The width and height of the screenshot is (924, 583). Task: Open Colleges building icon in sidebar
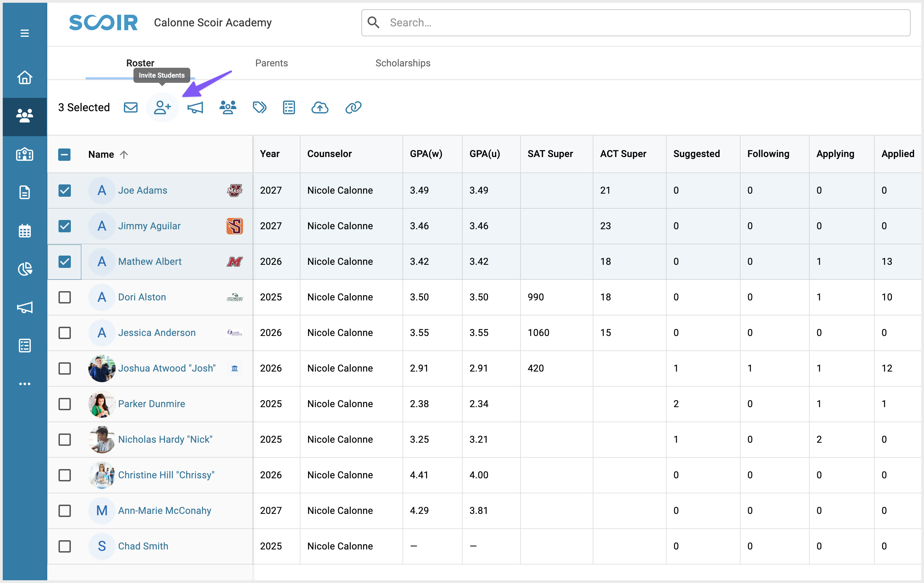pos(25,154)
